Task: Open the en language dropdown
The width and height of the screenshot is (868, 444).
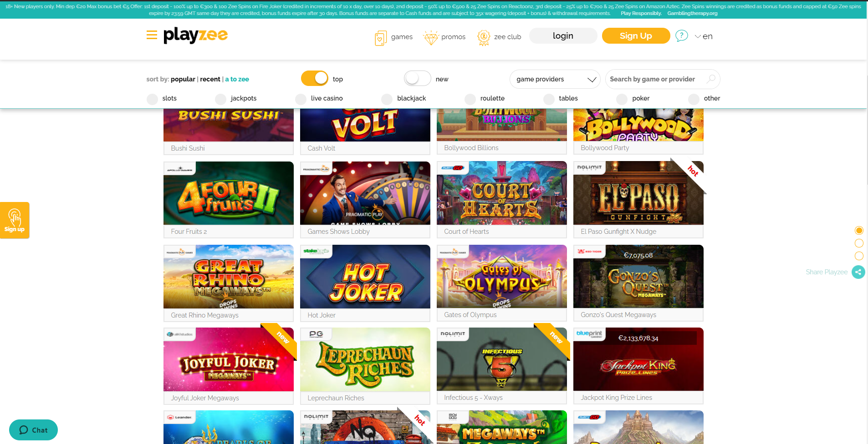Action: [x=704, y=36]
